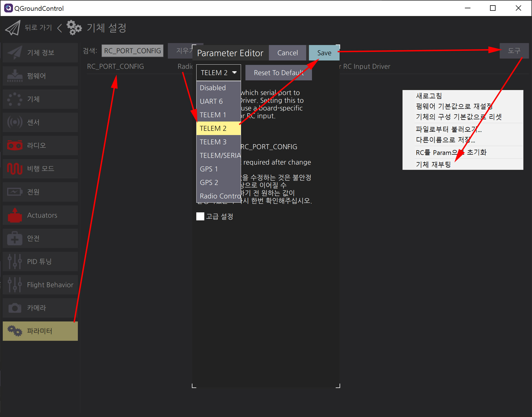The image size is (532, 417).
Task: Open the 카메라 camera icon
Action: click(15, 308)
